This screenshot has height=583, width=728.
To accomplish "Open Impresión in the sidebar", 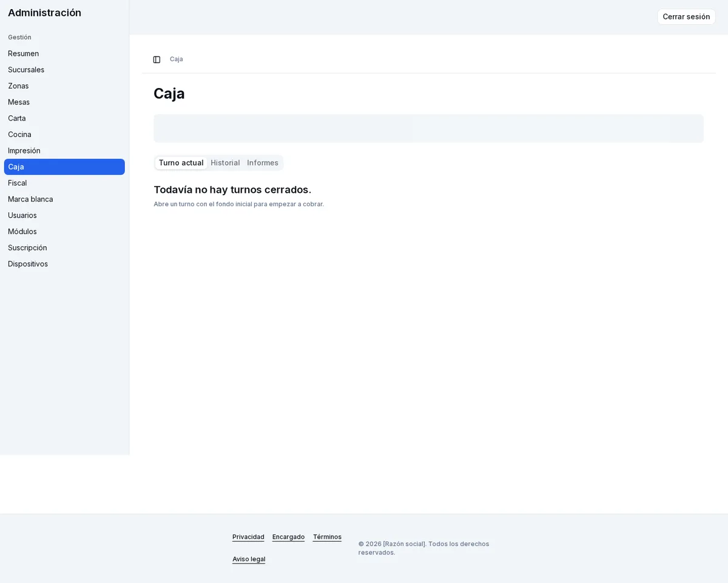I will (x=64, y=150).
